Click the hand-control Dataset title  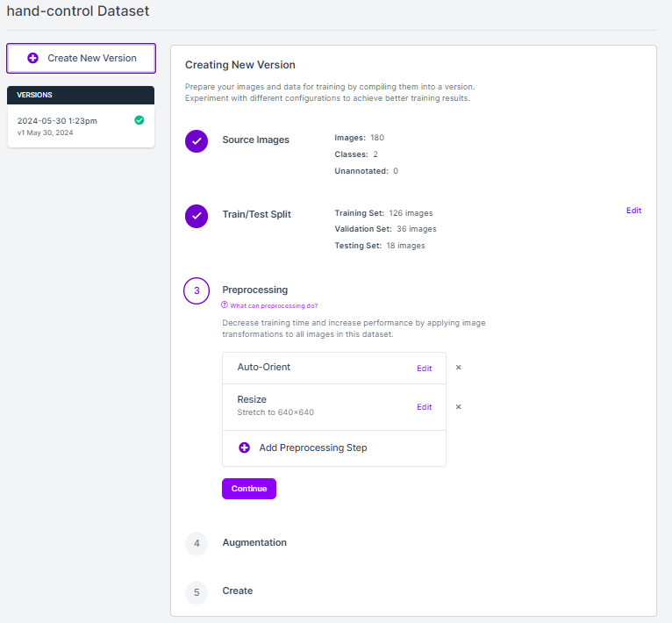tap(78, 11)
